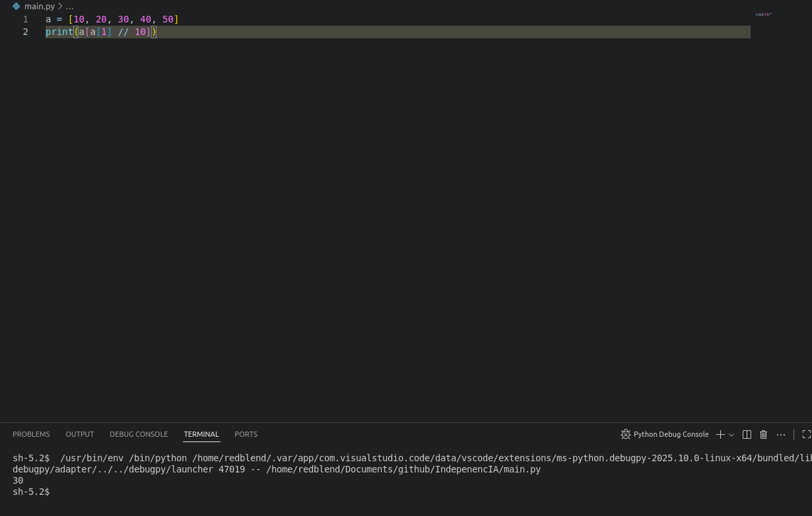The image size is (812, 516).
Task: Open the terminal panel more actions menu
Action: tap(781, 434)
